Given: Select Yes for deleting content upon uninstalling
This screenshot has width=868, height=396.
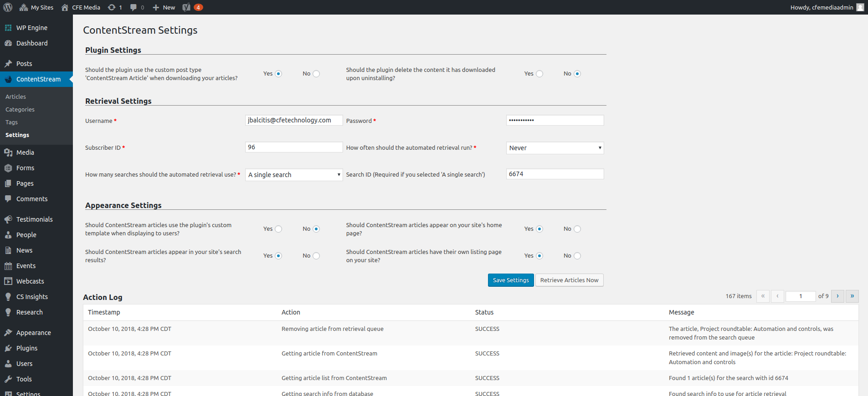Looking at the screenshot, I should (539, 74).
